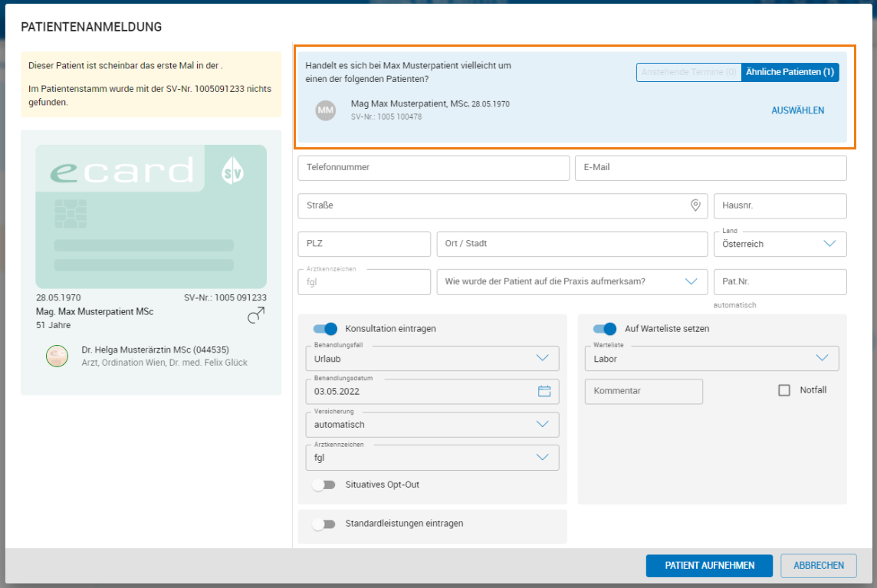Turn on Standardleistungen eintragen toggle
The height and width of the screenshot is (588, 877).
324,524
